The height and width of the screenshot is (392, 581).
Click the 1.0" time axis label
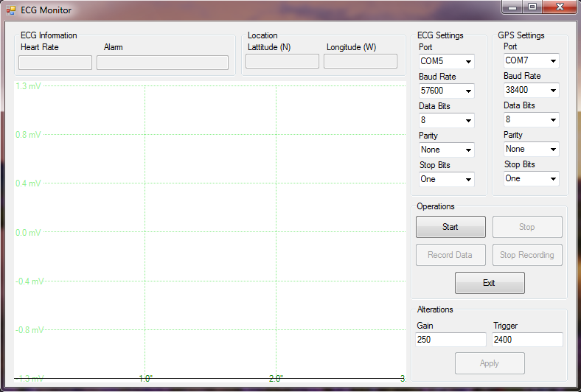[146, 379]
